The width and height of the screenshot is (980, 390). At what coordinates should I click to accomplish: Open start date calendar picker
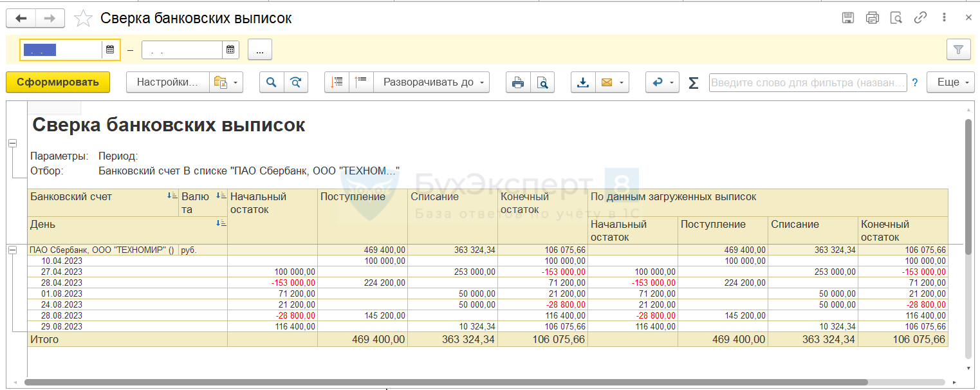[x=110, y=50]
